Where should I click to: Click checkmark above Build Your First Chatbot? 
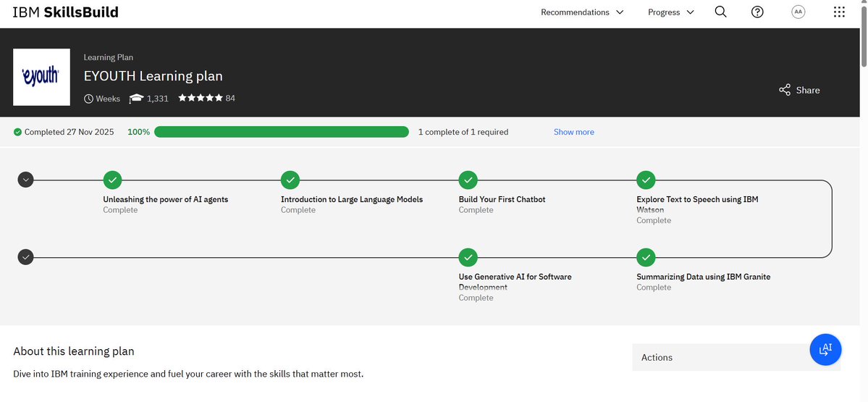click(468, 180)
